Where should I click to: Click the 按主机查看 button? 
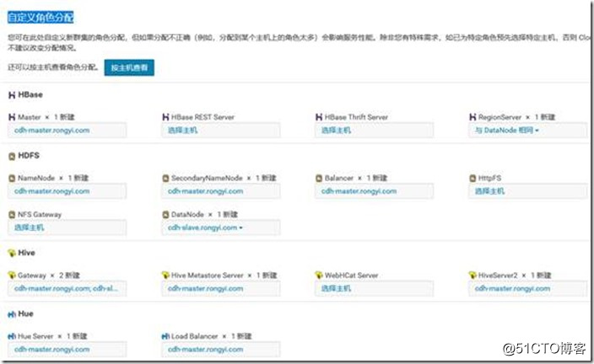129,67
